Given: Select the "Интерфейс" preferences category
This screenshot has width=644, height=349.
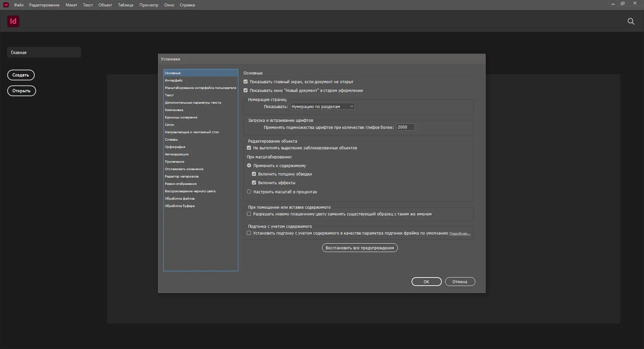Looking at the screenshot, I should 174,80.
